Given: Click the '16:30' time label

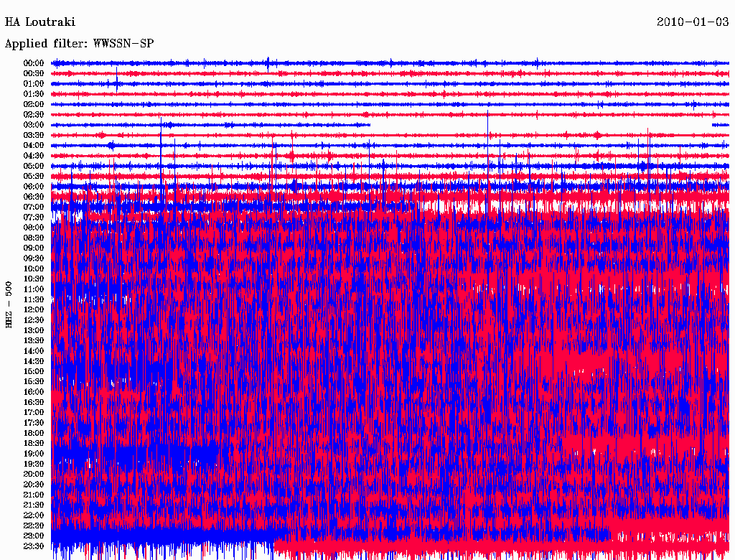Looking at the screenshot, I should [x=34, y=402].
